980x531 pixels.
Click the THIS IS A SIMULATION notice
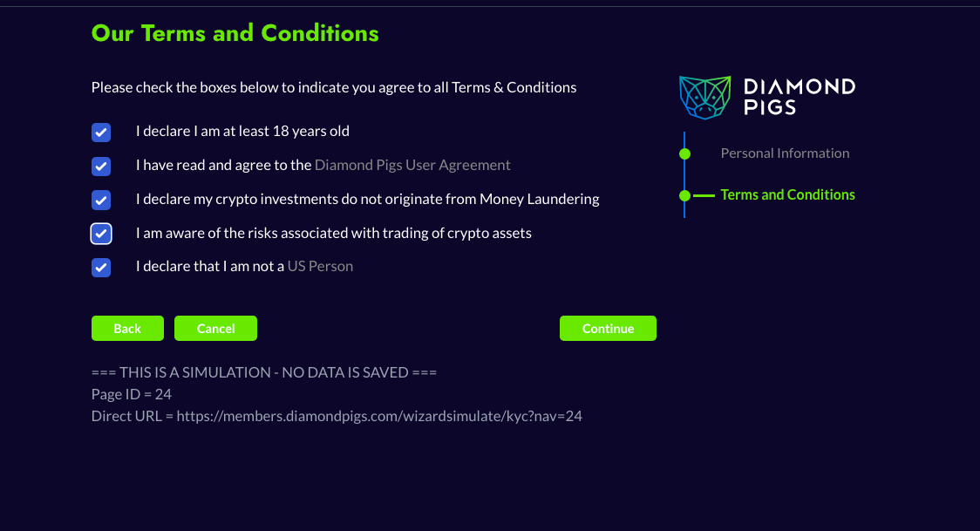coord(263,372)
